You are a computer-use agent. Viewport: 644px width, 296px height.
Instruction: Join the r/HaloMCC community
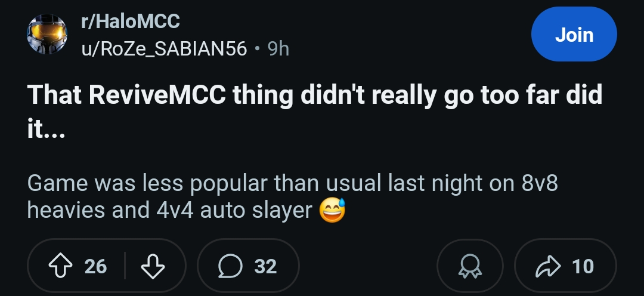[x=574, y=35]
